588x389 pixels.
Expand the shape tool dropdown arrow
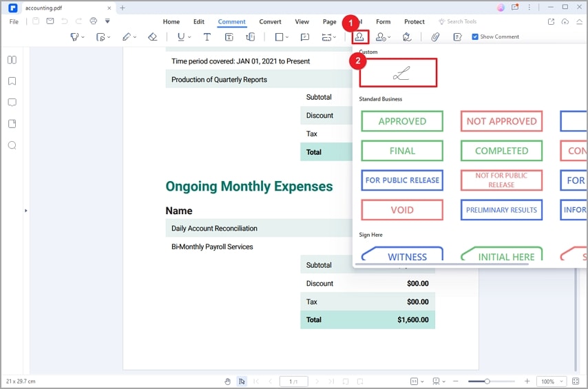point(287,37)
